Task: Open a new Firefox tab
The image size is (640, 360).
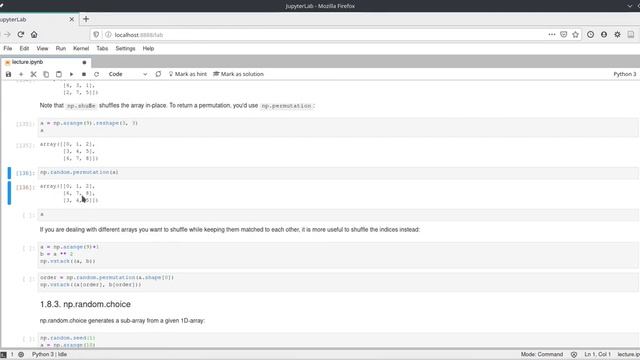Action: pos(86,19)
